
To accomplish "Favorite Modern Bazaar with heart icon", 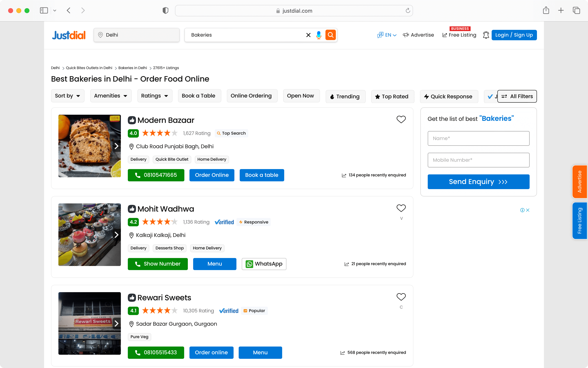I will (401, 119).
